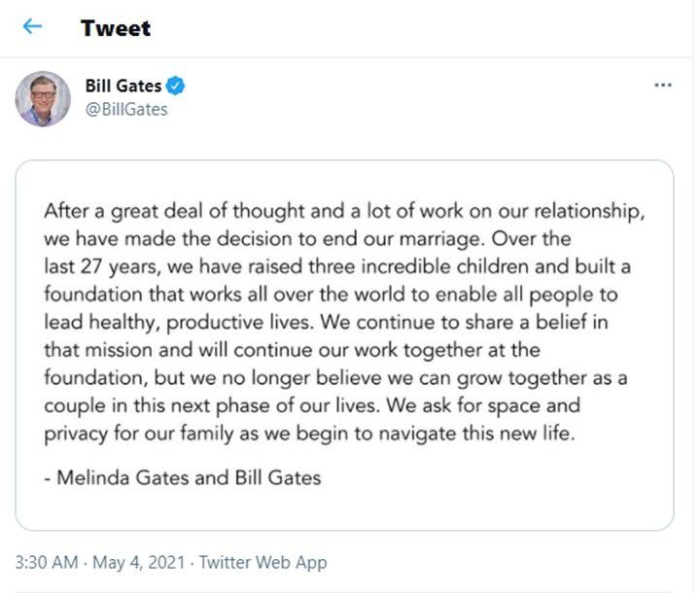Open Bill Gates profile picture
Viewport: 700px width, 593px height.
43,98
